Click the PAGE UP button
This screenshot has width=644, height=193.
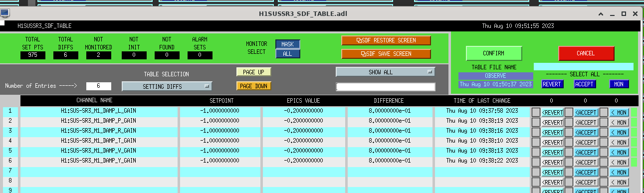253,72
